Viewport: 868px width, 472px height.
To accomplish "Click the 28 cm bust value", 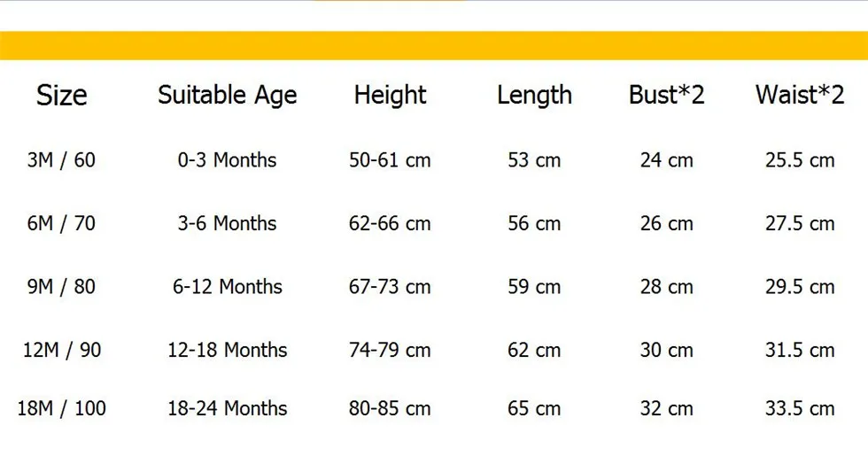I will [666, 287].
